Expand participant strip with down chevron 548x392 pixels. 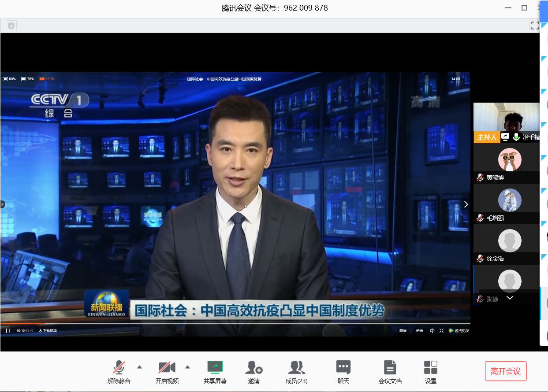[510, 298]
